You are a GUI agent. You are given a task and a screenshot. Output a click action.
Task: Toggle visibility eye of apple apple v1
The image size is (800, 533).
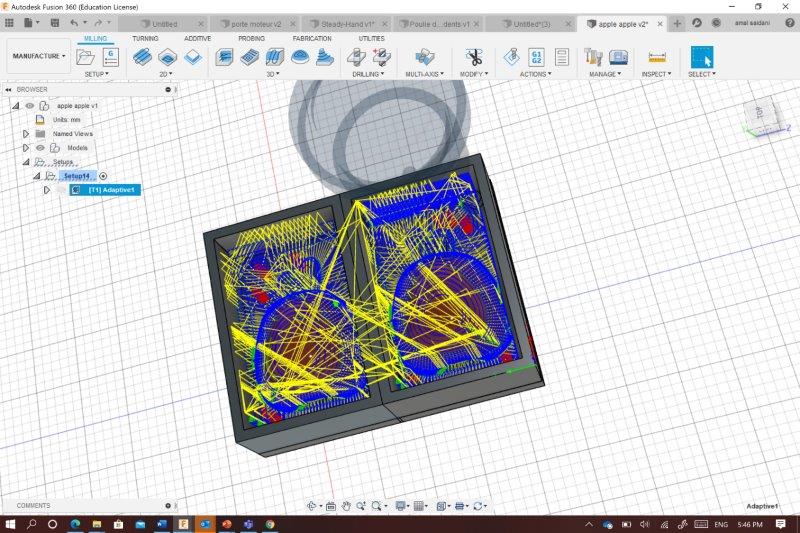pyautogui.click(x=30, y=106)
